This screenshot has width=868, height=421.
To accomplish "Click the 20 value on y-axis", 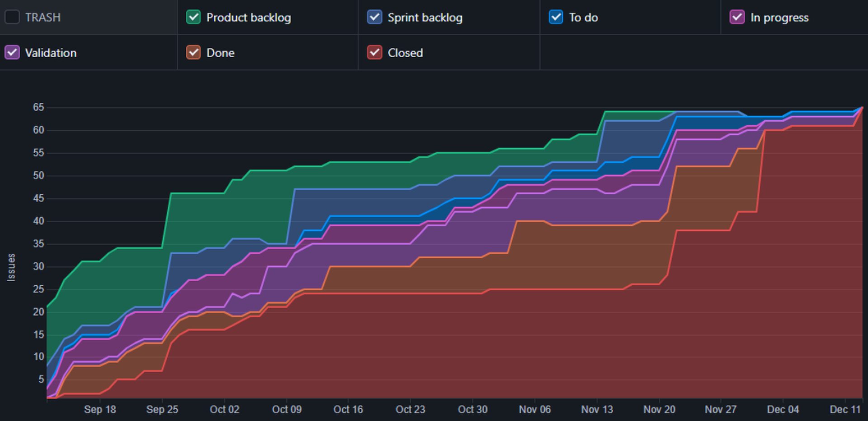I will click(38, 312).
